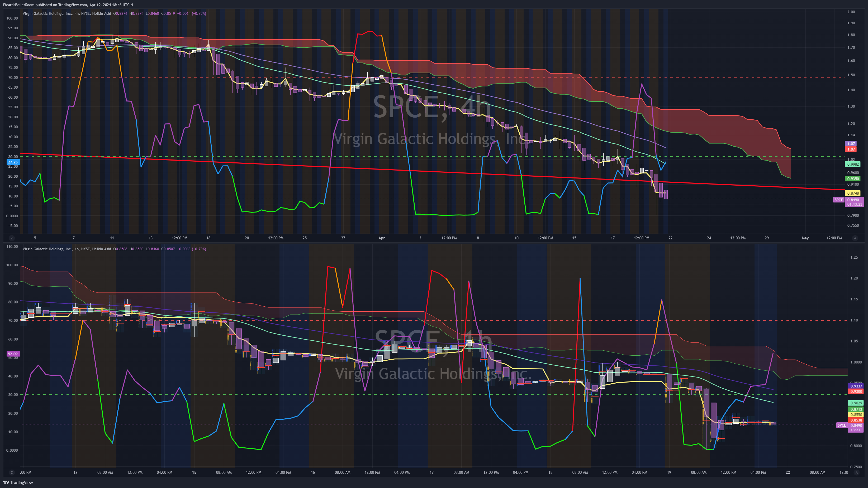Screen dimensions: 868x488
Task: Click the blue 27.25 indicator value label
Action: coord(13,162)
